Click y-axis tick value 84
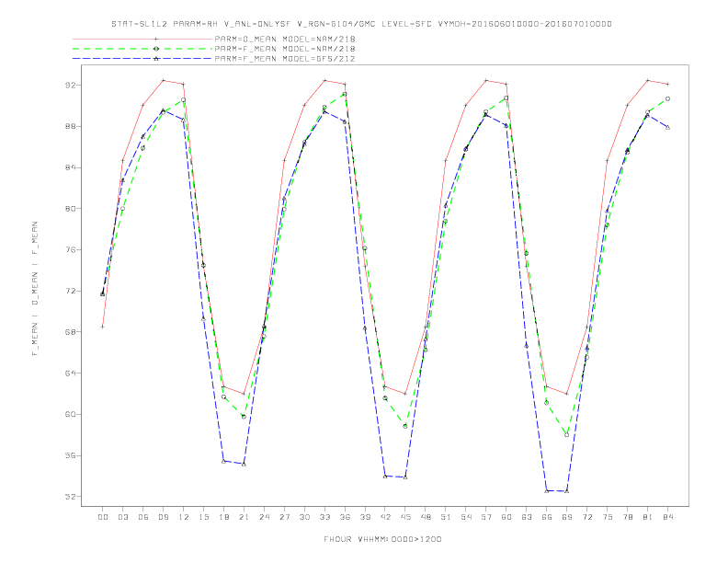The height and width of the screenshot is (563, 728). click(70, 167)
